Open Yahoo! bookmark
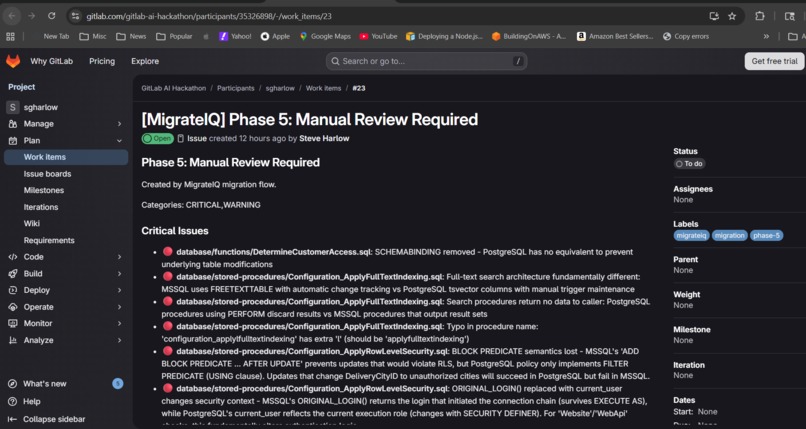 click(x=235, y=36)
